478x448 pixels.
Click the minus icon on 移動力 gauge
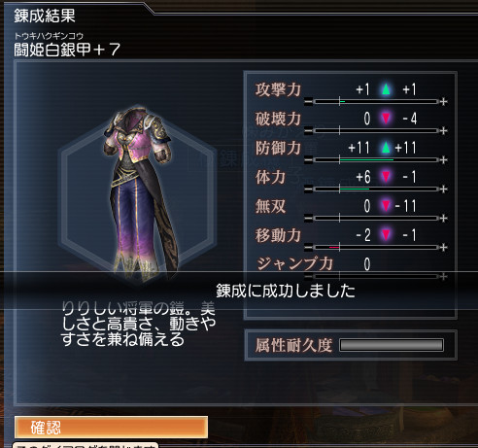(309, 248)
